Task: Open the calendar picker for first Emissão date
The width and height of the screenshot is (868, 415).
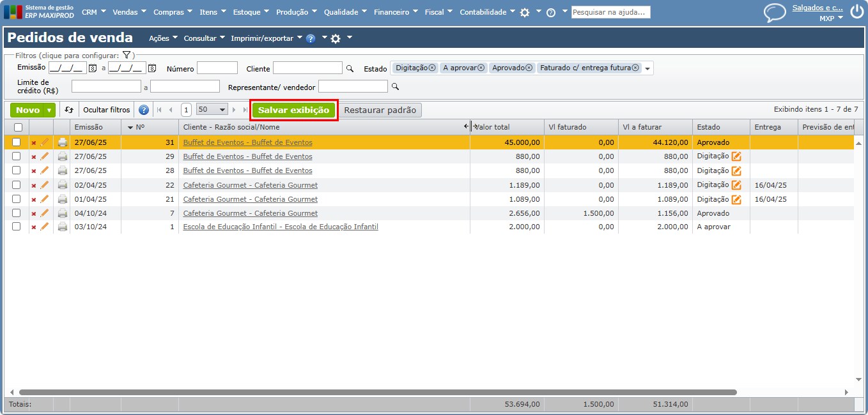Action: [93, 68]
